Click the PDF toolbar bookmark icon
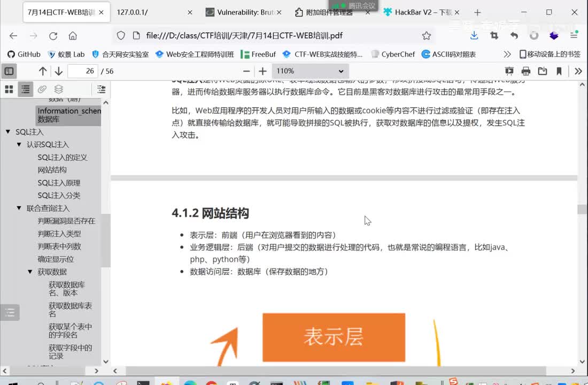This screenshot has height=385, width=588. click(x=559, y=71)
